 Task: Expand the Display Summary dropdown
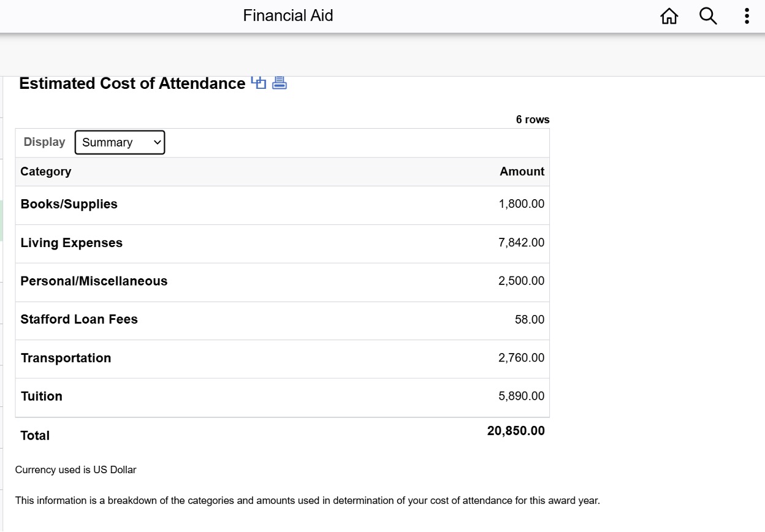coord(120,142)
